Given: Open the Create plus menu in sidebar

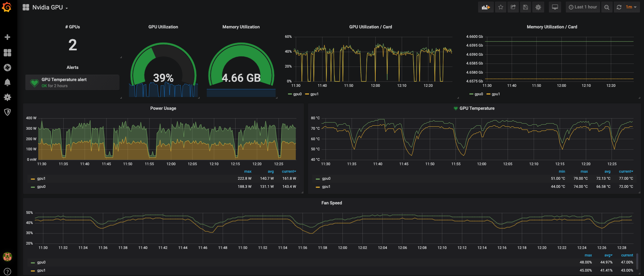Looking at the screenshot, I should pyautogui.click(x=7, y=37).
